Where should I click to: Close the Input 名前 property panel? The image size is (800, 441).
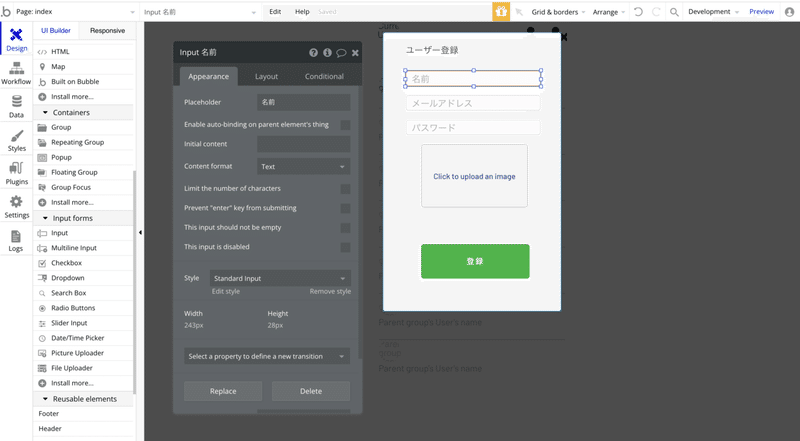[355, 53]
